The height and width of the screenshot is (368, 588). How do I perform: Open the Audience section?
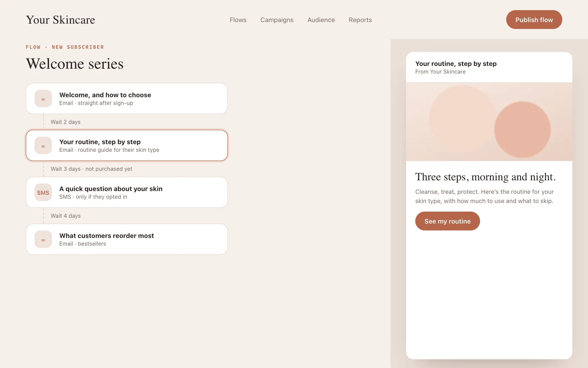coord(321,20)
